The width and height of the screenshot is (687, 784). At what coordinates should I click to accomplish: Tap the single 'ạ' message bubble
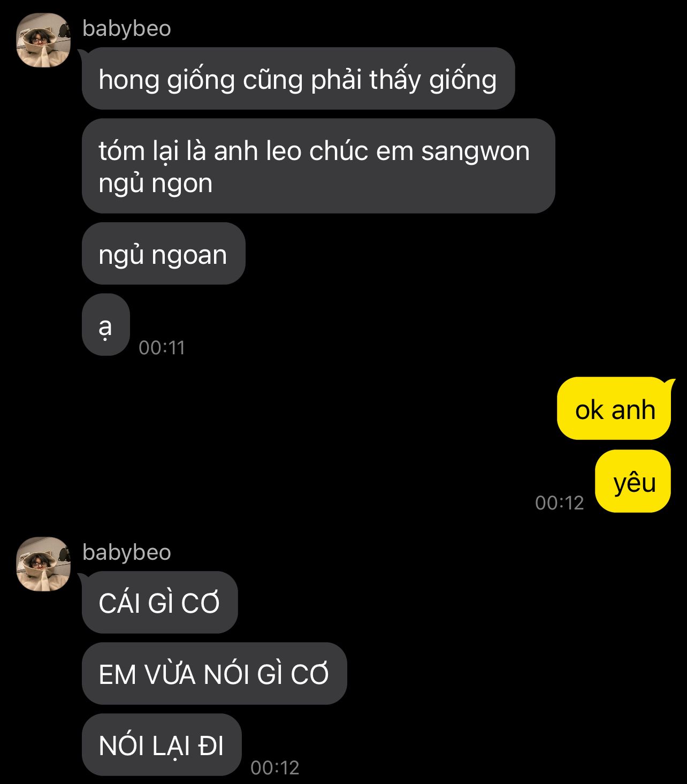[106, 325]
